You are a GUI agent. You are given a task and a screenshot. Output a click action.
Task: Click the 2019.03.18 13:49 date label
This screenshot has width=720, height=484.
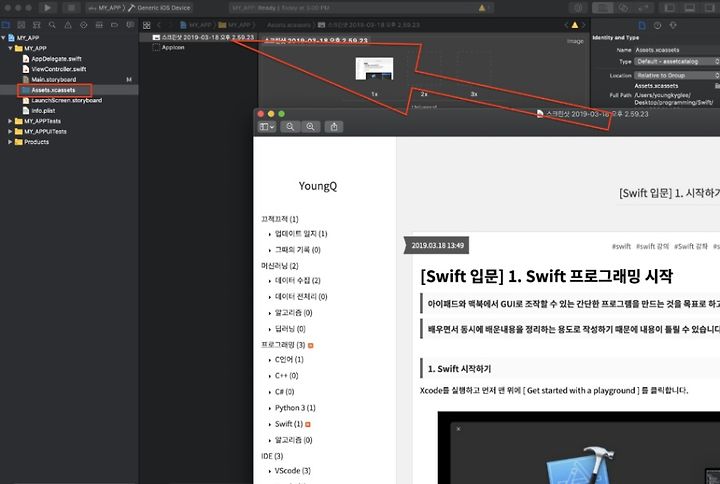tap(438, 245)
